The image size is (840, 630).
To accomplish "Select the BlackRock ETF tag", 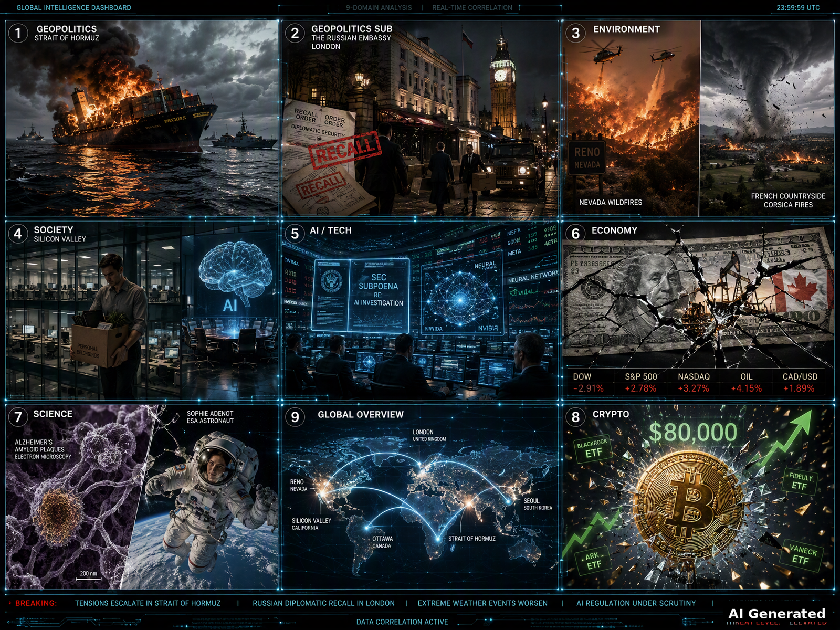I will point(593,448).
